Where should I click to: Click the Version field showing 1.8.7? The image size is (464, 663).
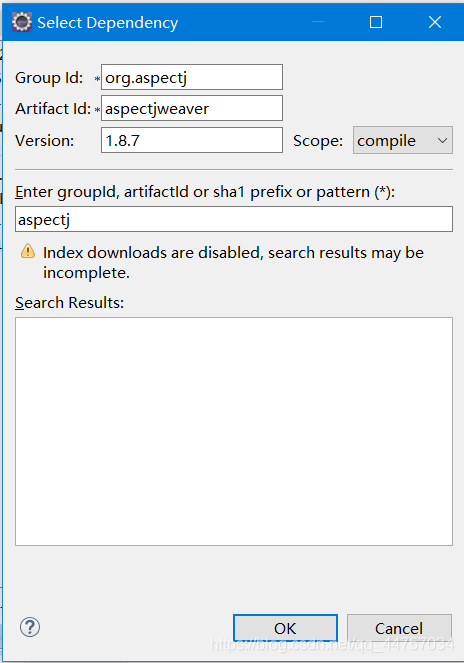(192, 140)
